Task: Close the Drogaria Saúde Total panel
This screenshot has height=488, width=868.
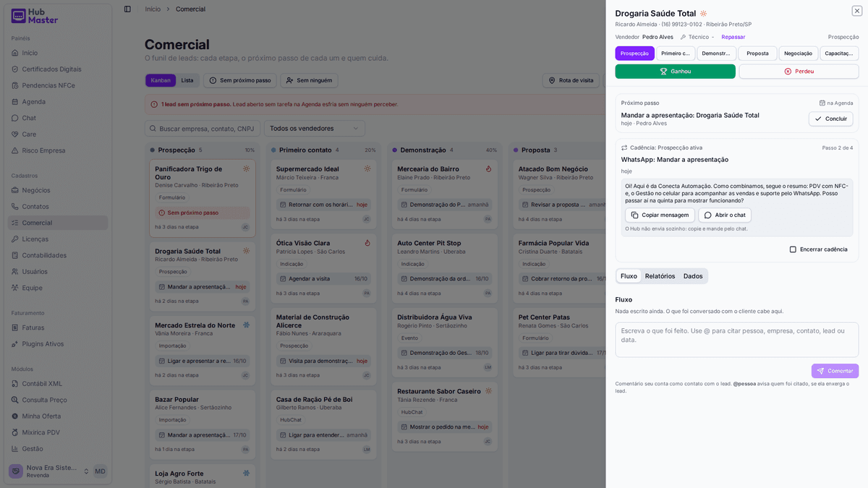Action: (x=856, y=11)
